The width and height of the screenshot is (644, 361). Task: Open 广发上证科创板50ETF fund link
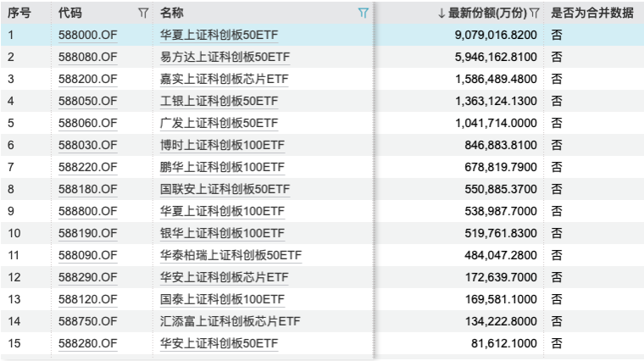(219, 123)
